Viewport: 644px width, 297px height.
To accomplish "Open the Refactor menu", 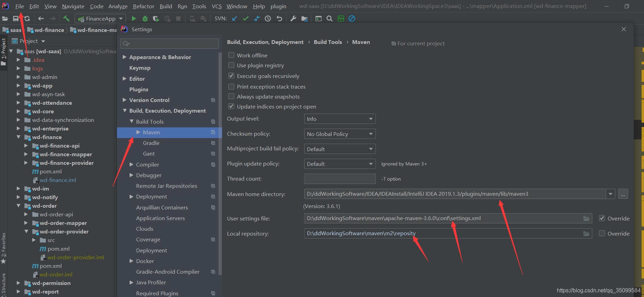I will [x=144, y=6].
